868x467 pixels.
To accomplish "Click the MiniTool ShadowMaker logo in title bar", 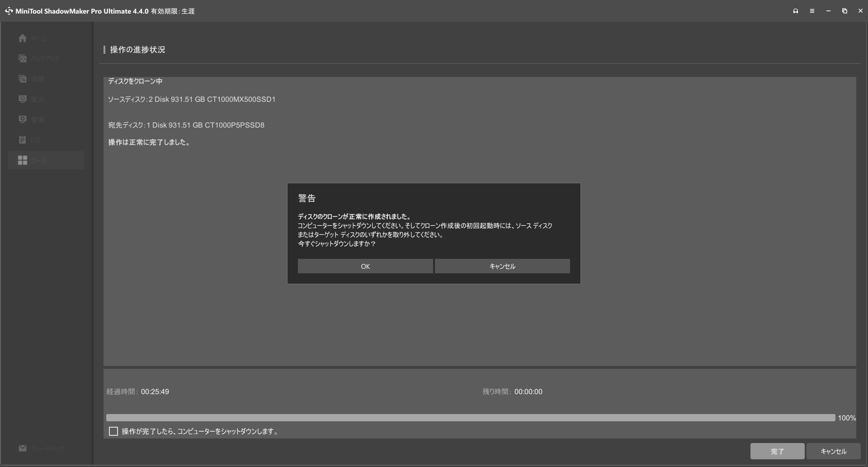I will 9,11.
